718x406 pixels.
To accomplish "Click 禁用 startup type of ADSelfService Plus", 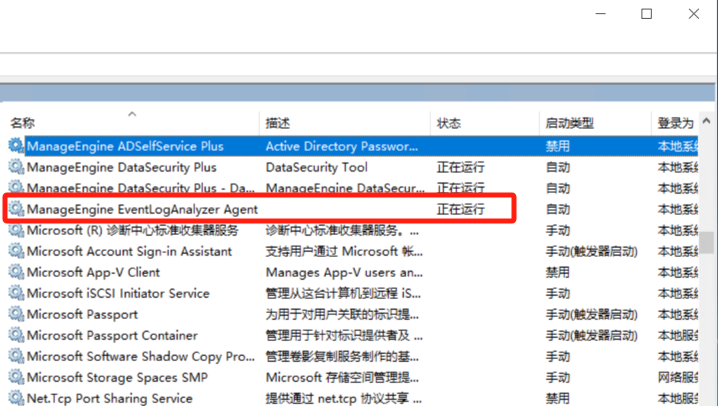I will 557,146.
